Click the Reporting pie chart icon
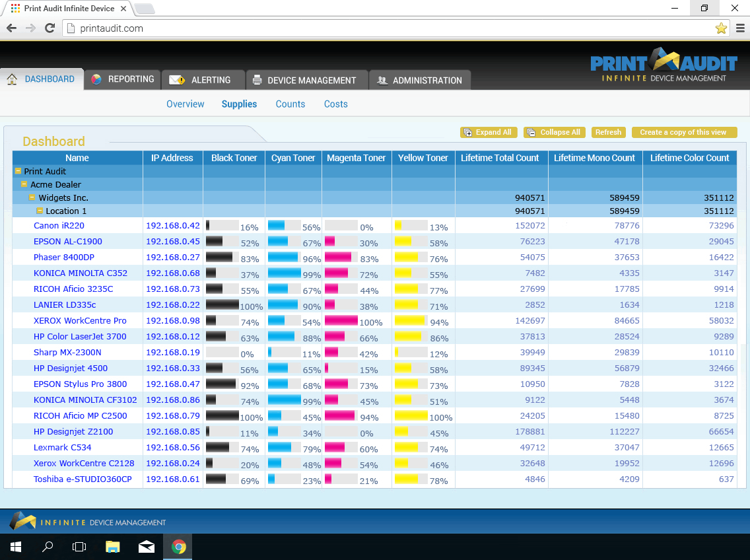This screenshot has height=560, width=750. click(x=96, y=79)
